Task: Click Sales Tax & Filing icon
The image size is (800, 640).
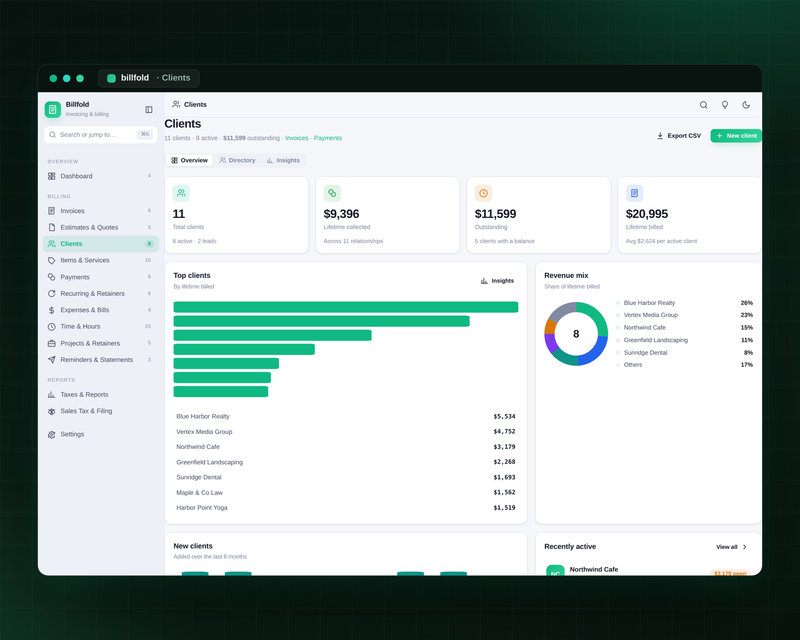Action: click(52, 411)
